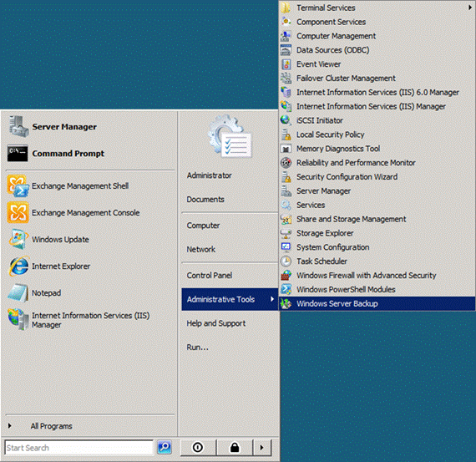Click the Windows Server Backup icon
Image resolution: width=476 pixels, height=462 pixels.
(x=286, y=303)
